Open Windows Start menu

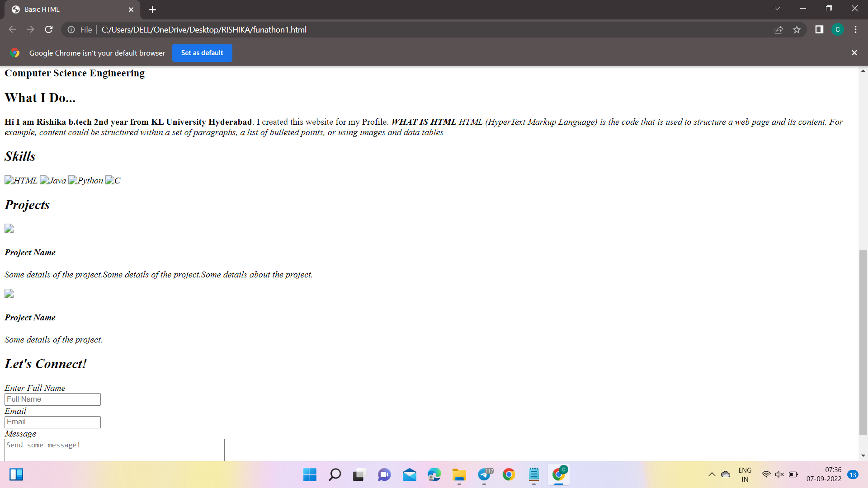tap(310, 474)
